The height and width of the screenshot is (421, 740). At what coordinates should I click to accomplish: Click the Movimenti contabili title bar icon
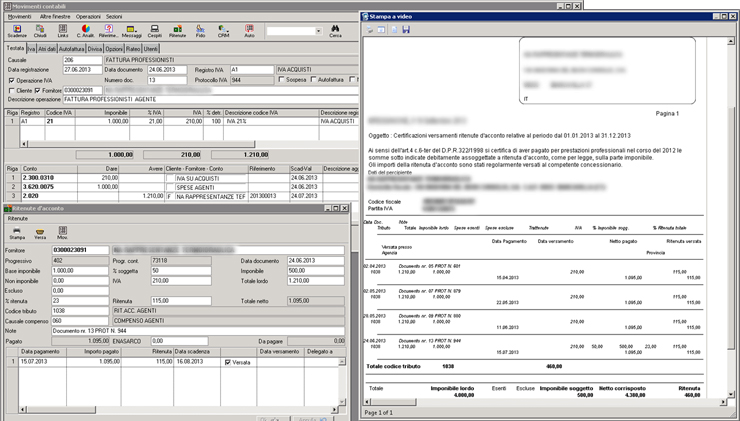7,7
